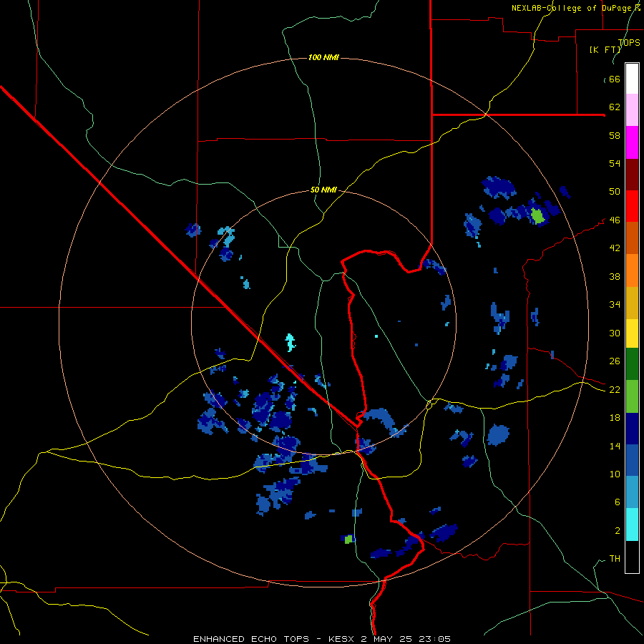Select the dark green legend band

coord(632,364)
